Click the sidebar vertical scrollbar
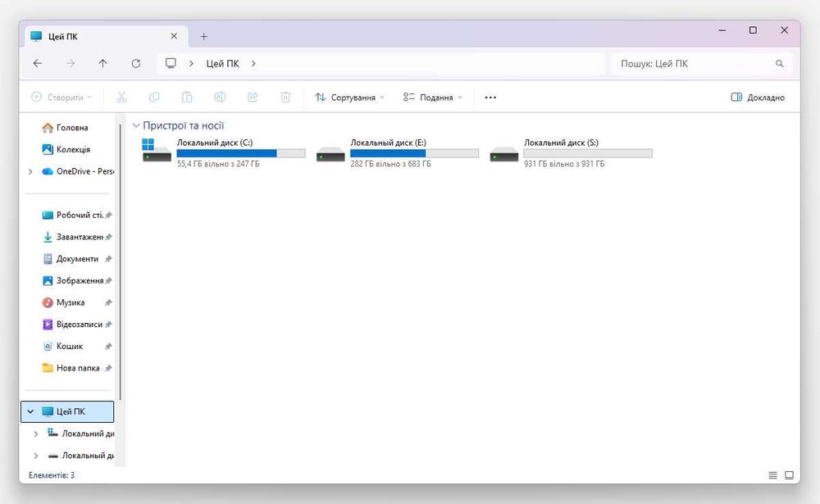820x504 pixels. point(121,262)
